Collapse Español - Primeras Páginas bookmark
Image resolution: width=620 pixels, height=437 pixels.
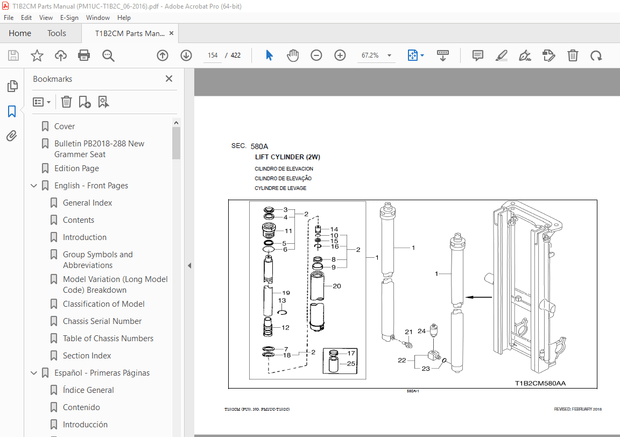34,373
